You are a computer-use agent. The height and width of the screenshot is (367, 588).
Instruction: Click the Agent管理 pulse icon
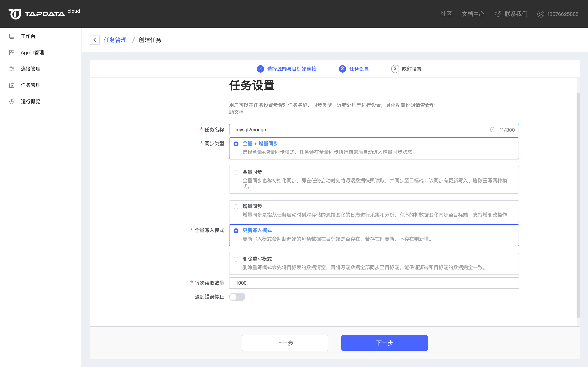pyautogui.click(x=12, y=53)
